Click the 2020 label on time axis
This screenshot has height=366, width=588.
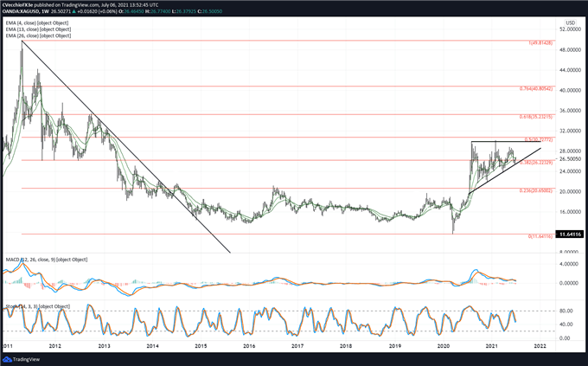(x=444, y=346)
